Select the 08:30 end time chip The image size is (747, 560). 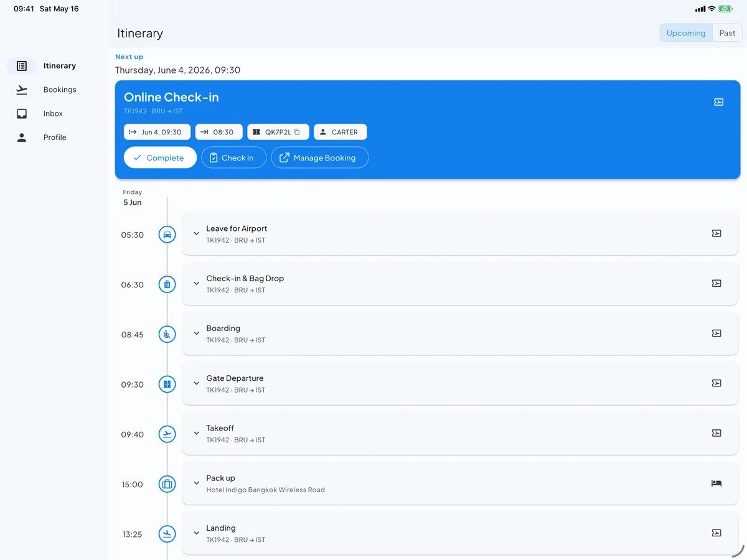(x=218, y=132)
